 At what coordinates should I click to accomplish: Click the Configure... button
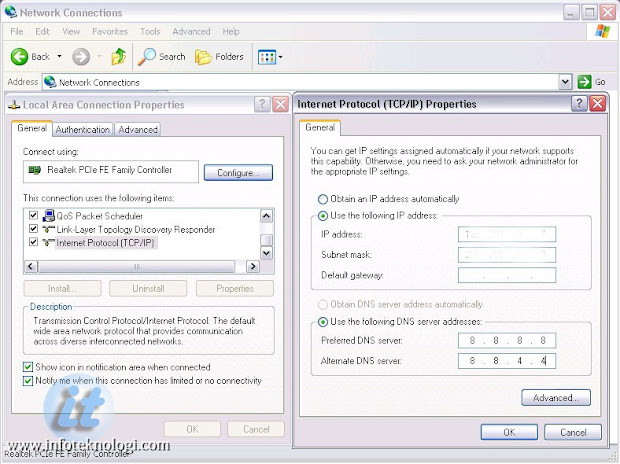[x=238, y=173]
